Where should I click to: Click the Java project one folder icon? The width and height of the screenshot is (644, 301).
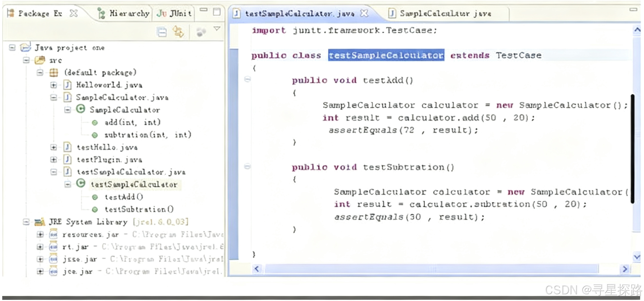point(25,47)
